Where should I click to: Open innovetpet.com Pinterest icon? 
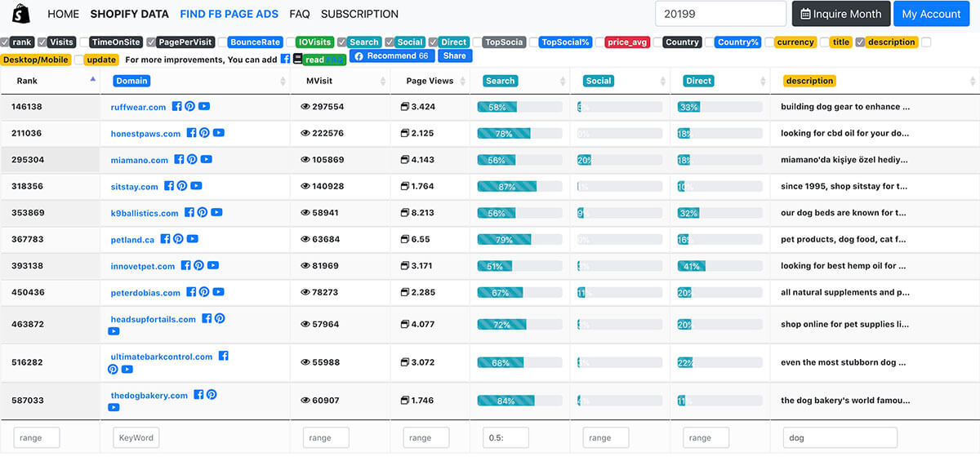[x=198, y=265]
